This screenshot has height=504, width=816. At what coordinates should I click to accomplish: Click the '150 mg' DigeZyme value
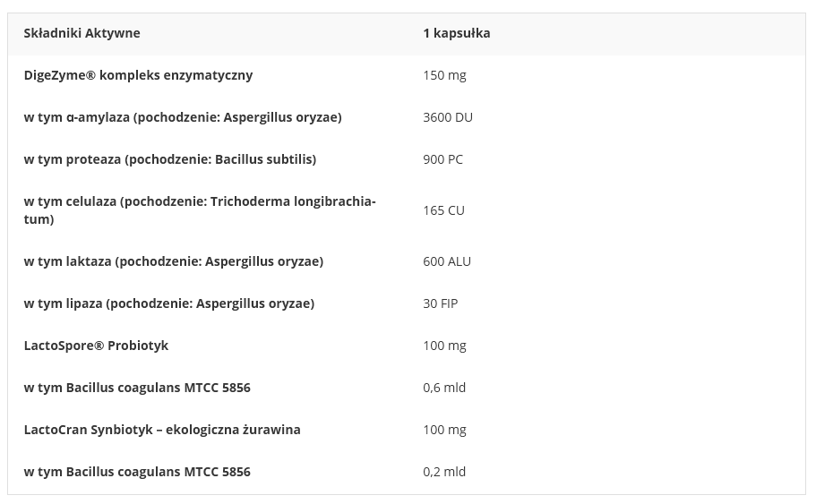[x=444, y=75]
